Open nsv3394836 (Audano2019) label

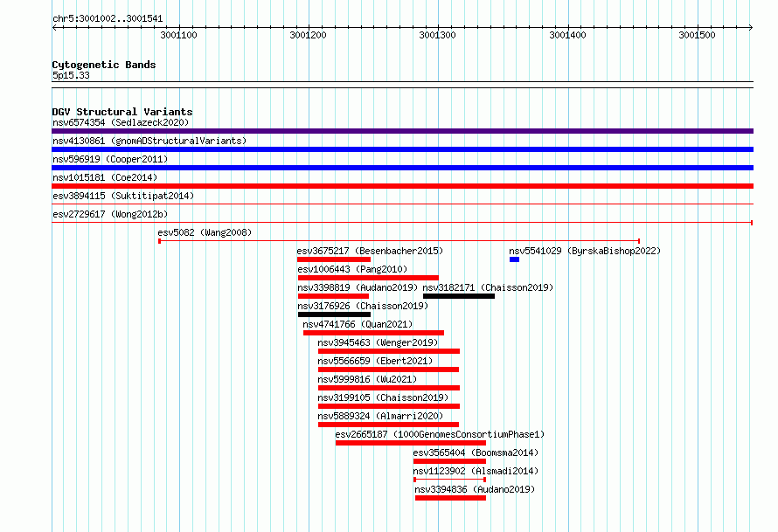coord(475,489)
